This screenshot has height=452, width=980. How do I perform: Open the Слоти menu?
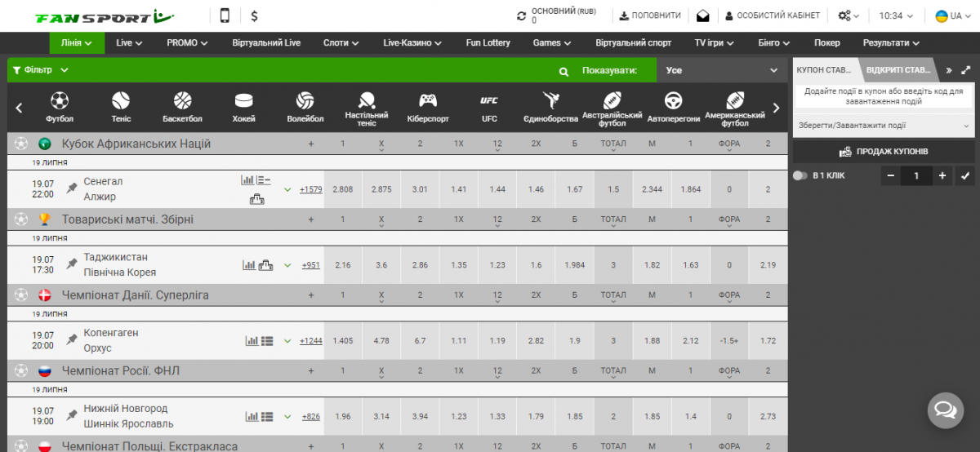point(341,42)
